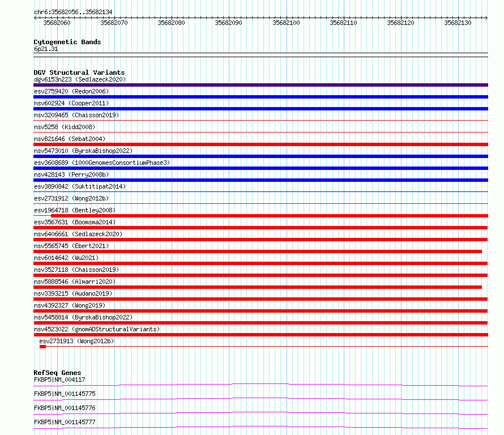This screenshot has height=435, width=504.
Task: Click the blue nsv428143 variant bar
Action: click(260, 180)
